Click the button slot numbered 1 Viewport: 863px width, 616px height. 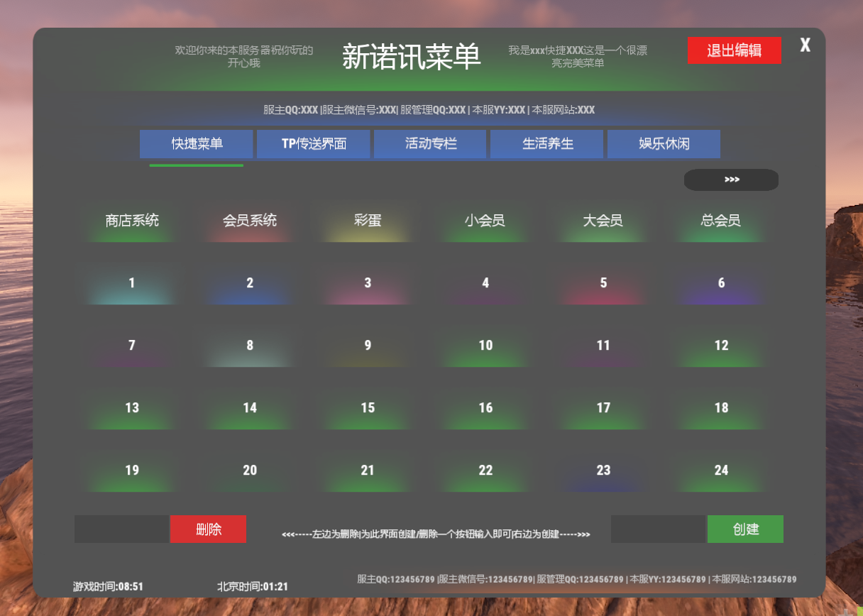(x=132, y=284)
